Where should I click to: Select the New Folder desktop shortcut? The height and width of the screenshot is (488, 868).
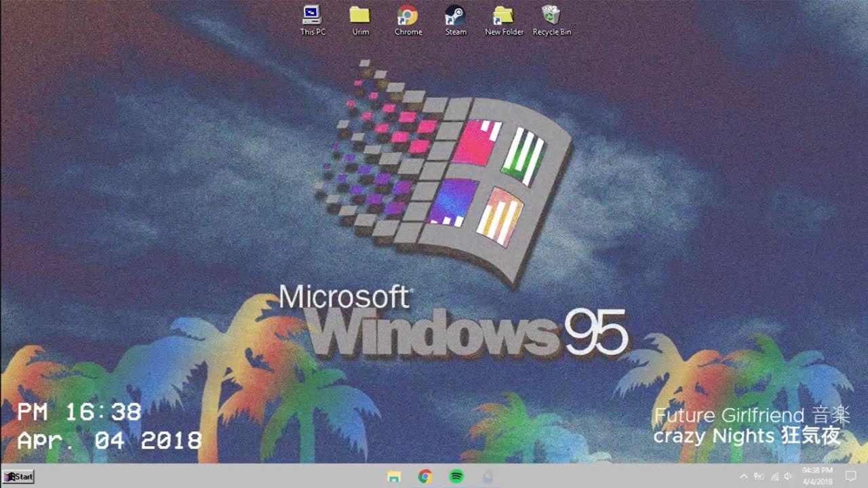(504, 20)
